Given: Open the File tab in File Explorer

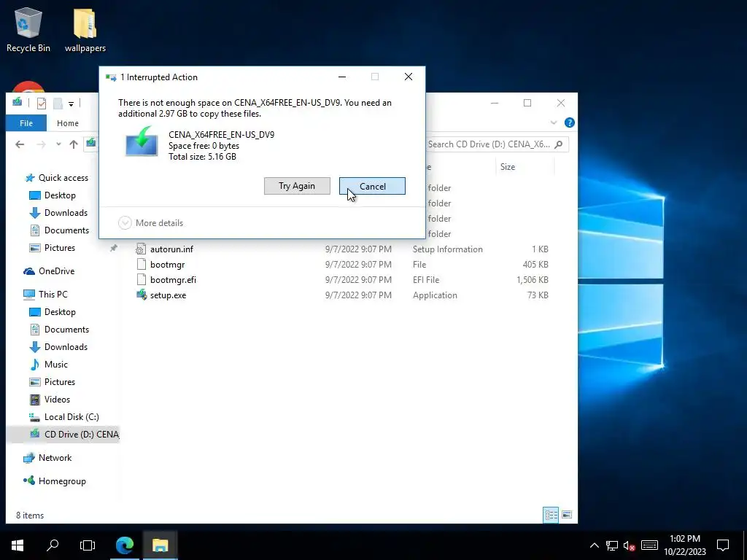Looking at the screenshot, I should (x=26, y=122).
